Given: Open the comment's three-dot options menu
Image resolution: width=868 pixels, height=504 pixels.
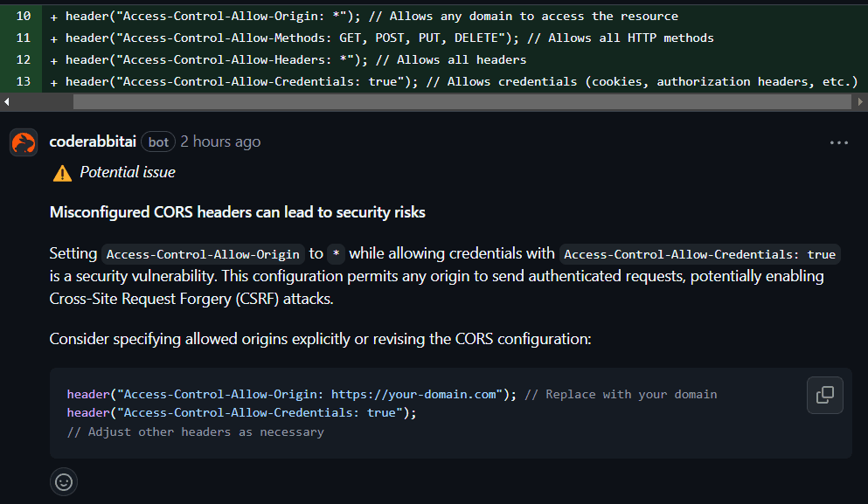Looking at the screenshot, I should (x=839, y=142).
